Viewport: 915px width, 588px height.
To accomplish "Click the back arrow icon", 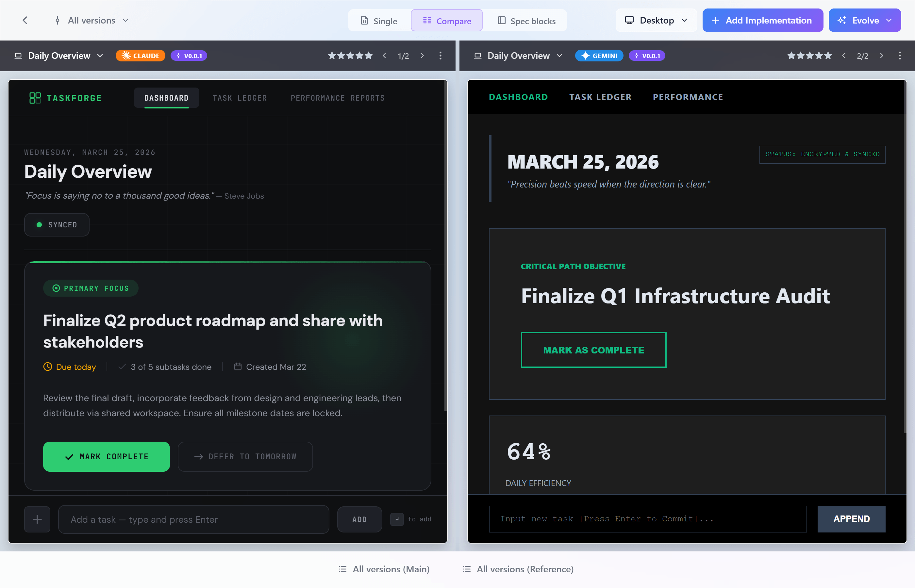I will pos(25,20).
